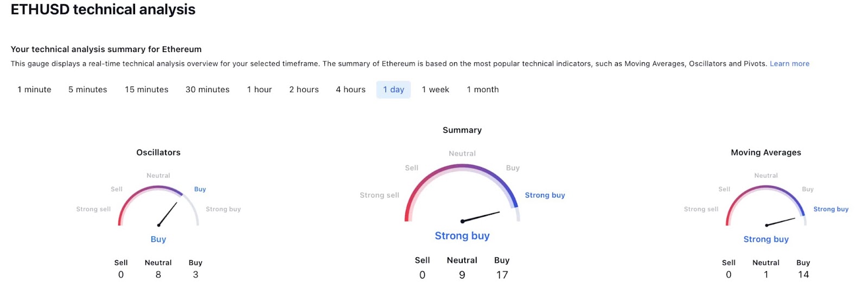Switch to 1 week timeframe
Viewport: 868px width, 298px height.
click(x=436, y=89)
